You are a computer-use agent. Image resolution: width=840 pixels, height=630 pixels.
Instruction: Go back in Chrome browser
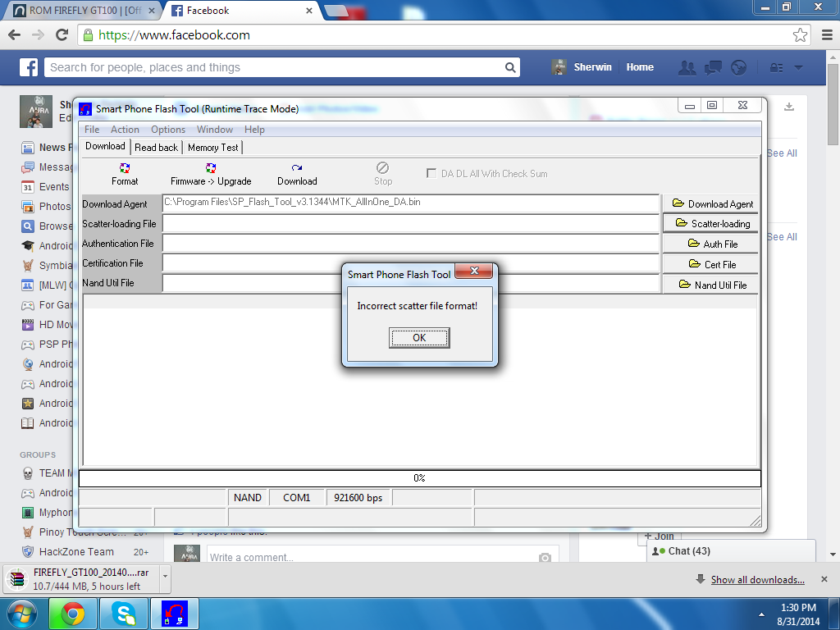pyautogui.click(x=15, y=34)
